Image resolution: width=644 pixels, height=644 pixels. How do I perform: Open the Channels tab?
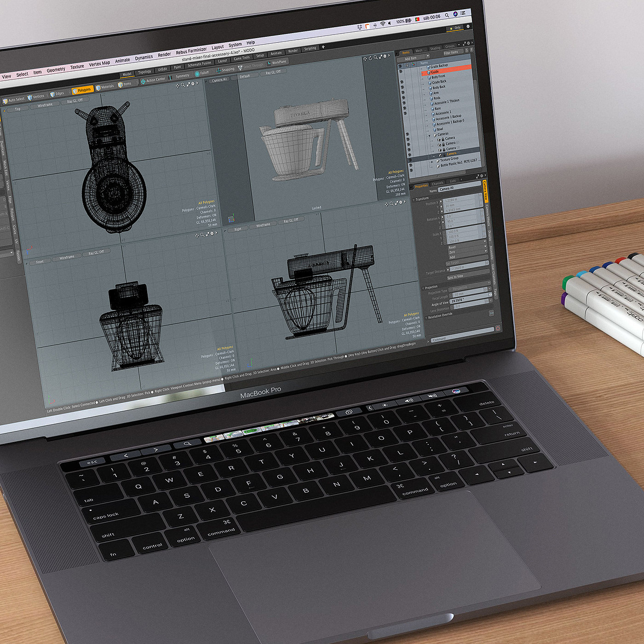(x=437, y=184)
